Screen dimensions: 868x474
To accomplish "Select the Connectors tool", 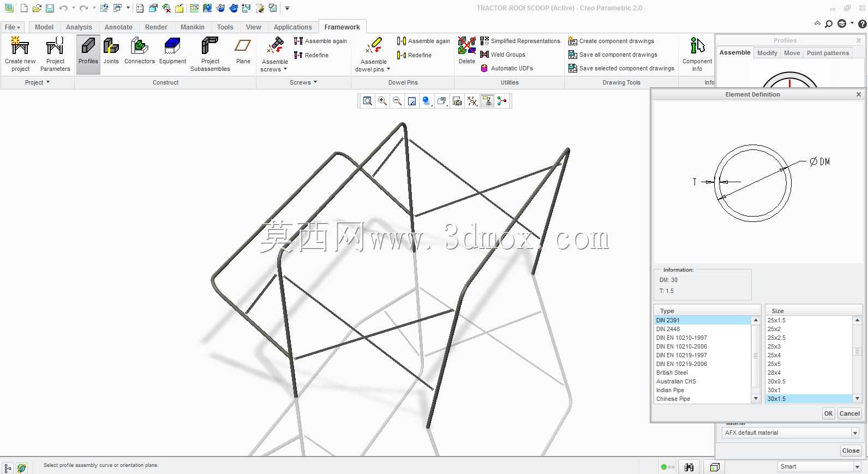I will click(140, 51).
